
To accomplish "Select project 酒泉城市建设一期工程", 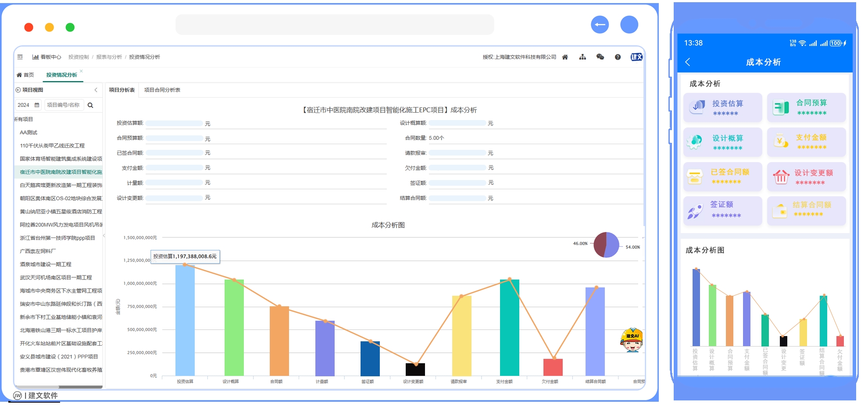I will (x=46, y=264).
